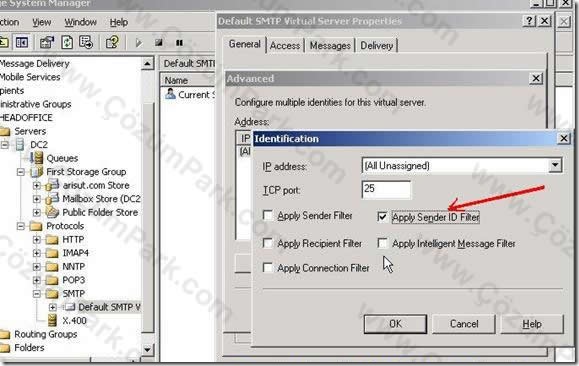
Task: Close the Advanced dialog
Action: click(x=536, y=78)
